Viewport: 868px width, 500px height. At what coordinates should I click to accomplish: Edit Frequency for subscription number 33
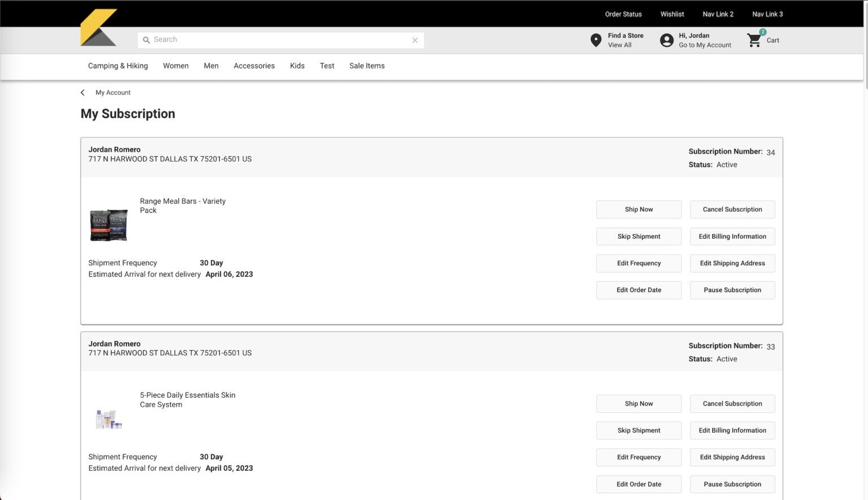[639, 457]
